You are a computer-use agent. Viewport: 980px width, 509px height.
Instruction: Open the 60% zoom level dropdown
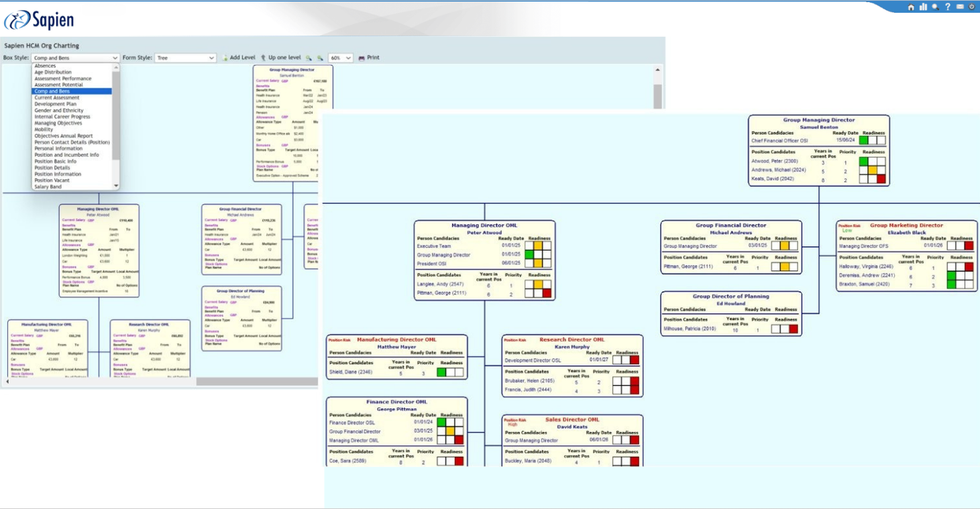[340, 58]
